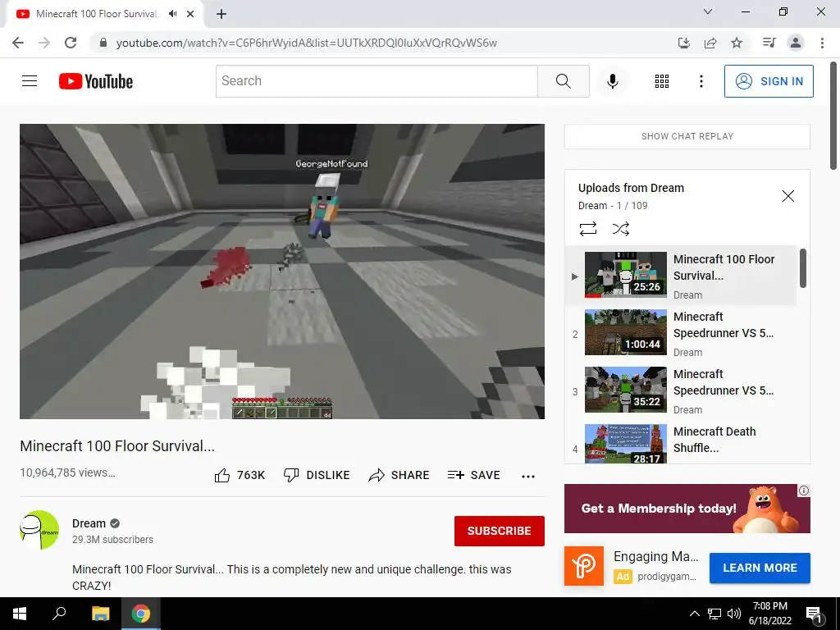Click the SHARE button under video

tap(399, 475)
